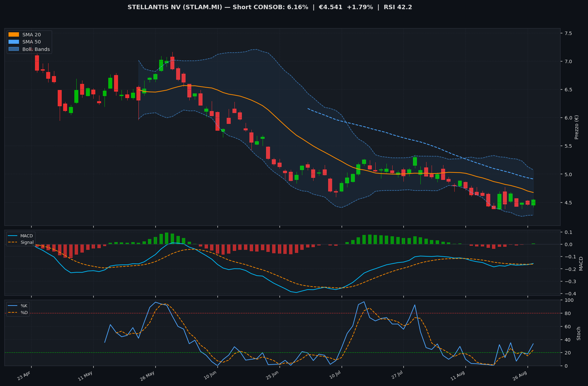Click the Short CONSOB: 6.16% value
This screenshot has width=588, height=386.
point(270,7)
